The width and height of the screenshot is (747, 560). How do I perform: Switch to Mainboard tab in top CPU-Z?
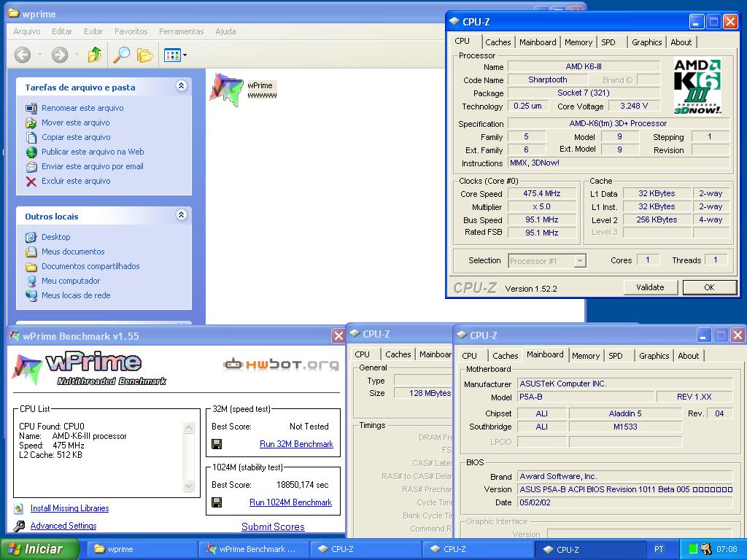point(538,42)
